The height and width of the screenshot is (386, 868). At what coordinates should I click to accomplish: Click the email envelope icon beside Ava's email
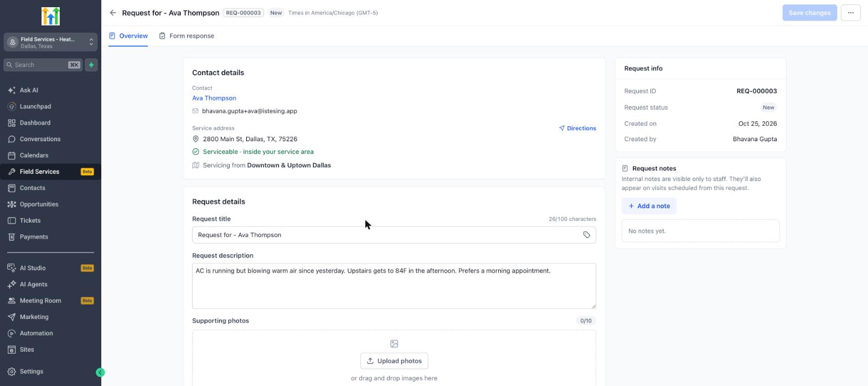tap(195, 111)
